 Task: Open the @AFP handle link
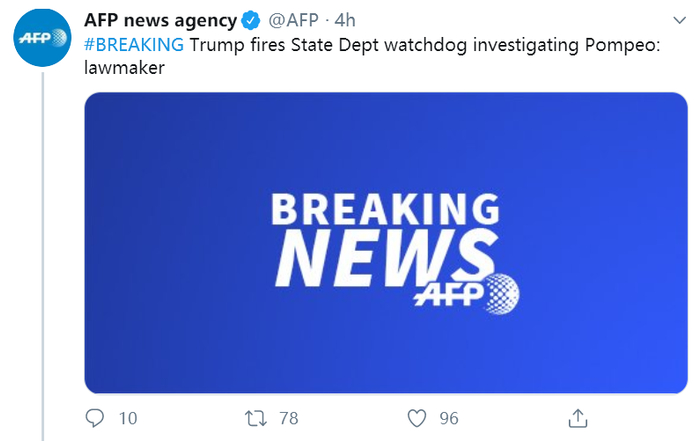click(294, 21)
